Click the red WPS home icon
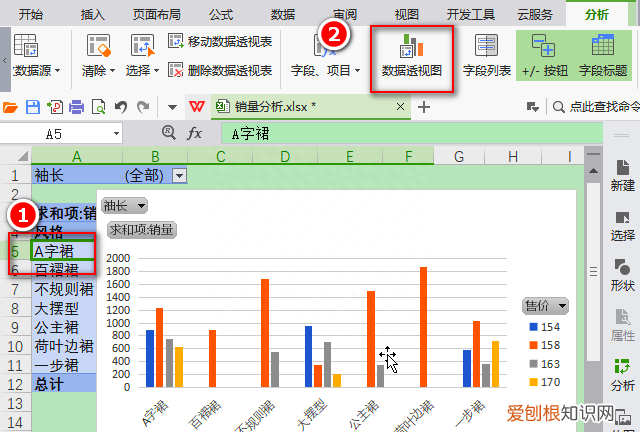The height and width of the screenshot is (432, 640). [197, 107]
